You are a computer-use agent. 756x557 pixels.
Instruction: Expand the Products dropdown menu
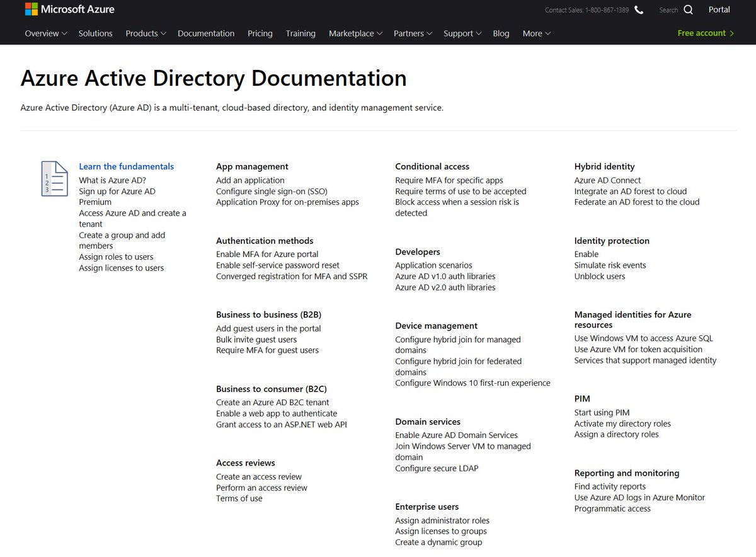[x=146, y=33]
